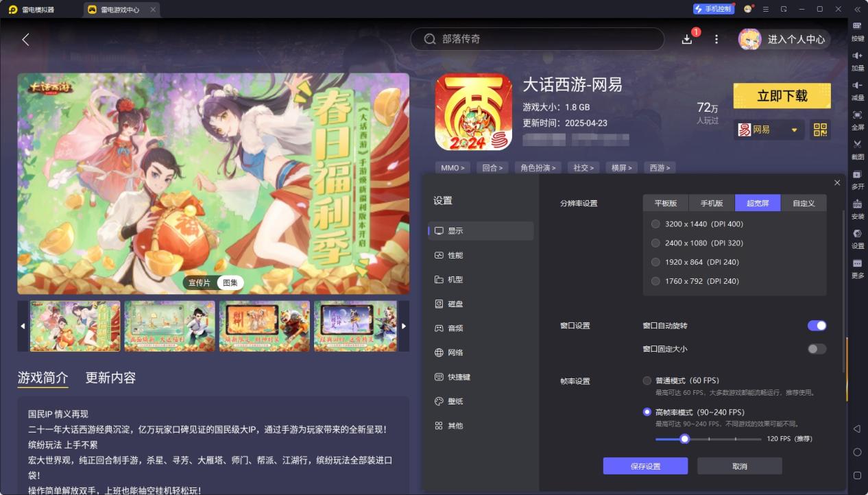Show next gallery thumbnails with right arrow

(404, 326)
